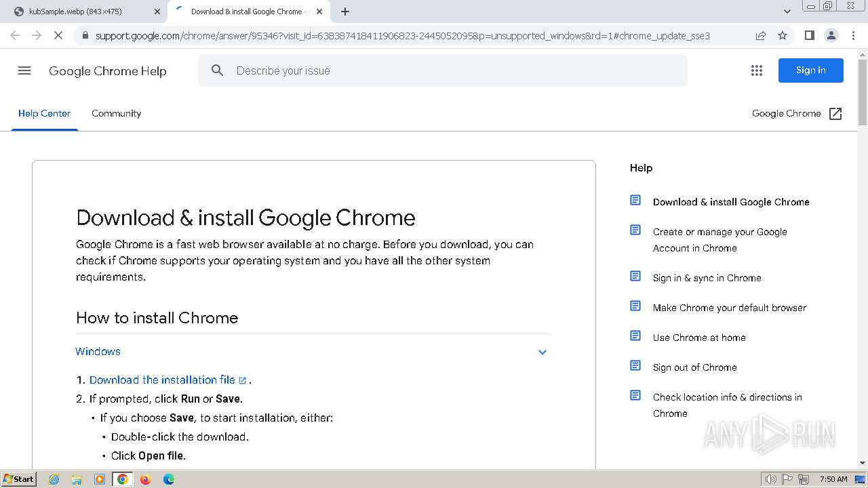Click document icon beside Make Chrome default
868x488 pixels.
pyautogui.click(x=635, y=306)
